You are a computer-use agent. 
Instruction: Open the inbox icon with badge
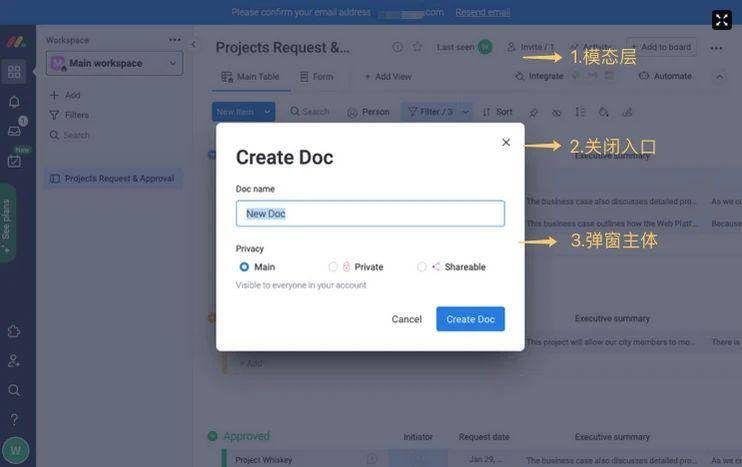coord(15,131)
